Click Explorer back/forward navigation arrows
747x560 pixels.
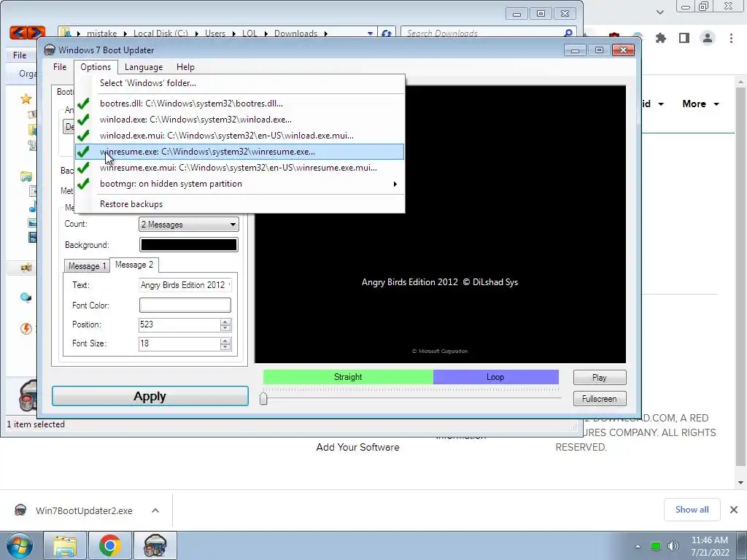[x=27, y=32]
